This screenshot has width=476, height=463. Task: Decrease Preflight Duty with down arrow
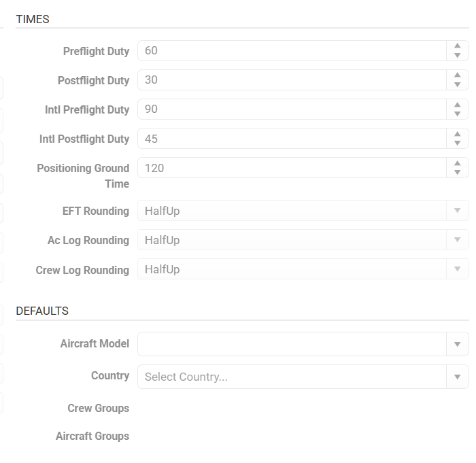457,56
